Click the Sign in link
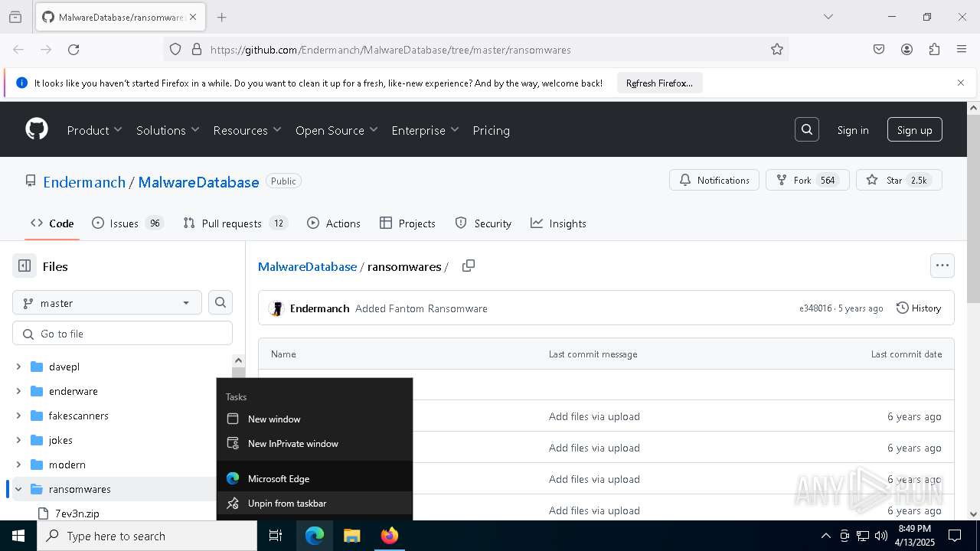This screenshot has width=980, height=551. point(853,130)
